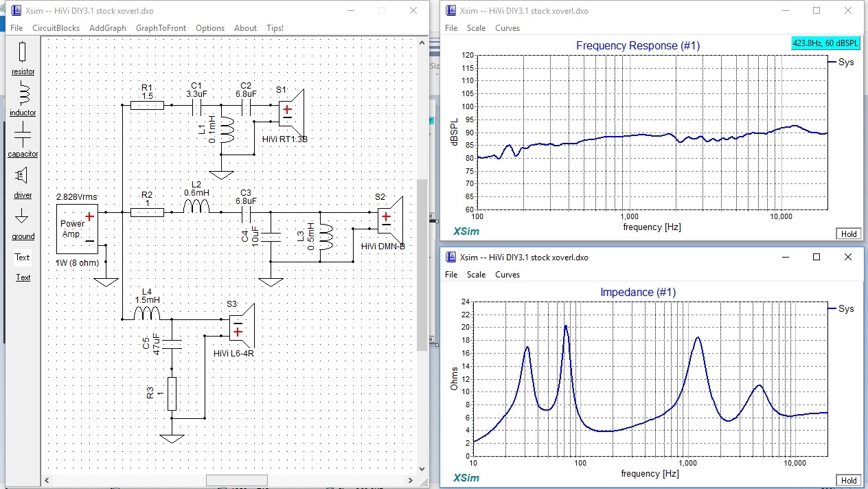Select the highlighted Text tool in palette
The width and height of the screenshot is (868, 489).
point(23,258)
